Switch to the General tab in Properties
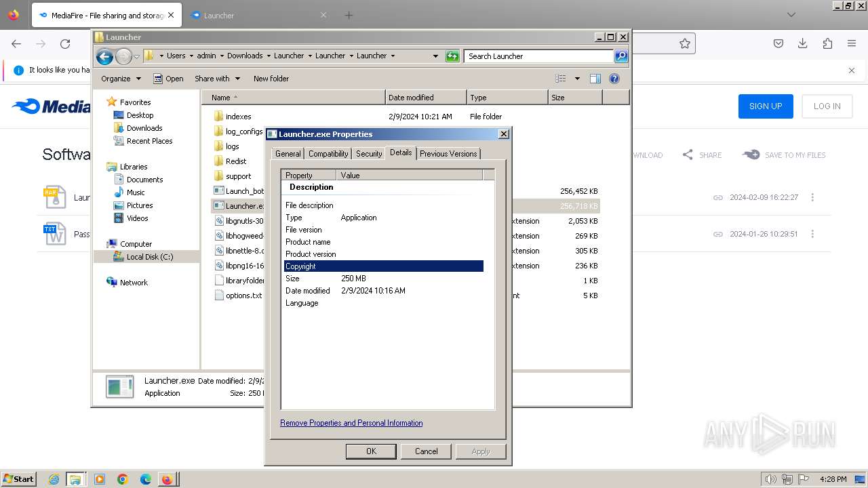Viewport: 868px width, 488px height. (288, 154)
